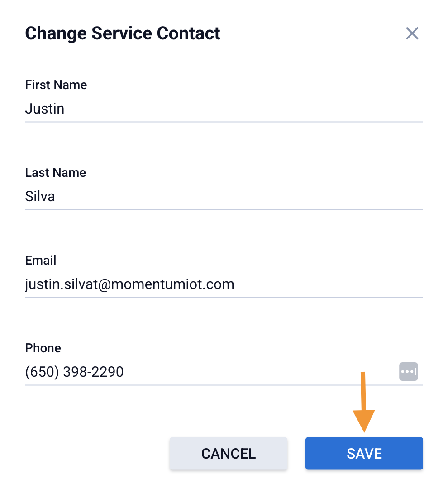This screenshot has width=448, height=493.
Task: Close the Change Service Contact dialog
Action: [x=412, y=33]
